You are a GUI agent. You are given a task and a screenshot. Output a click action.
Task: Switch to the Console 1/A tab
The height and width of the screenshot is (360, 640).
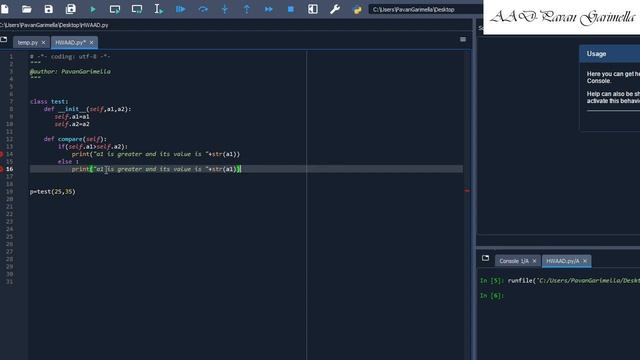click(x=514, y=261)
